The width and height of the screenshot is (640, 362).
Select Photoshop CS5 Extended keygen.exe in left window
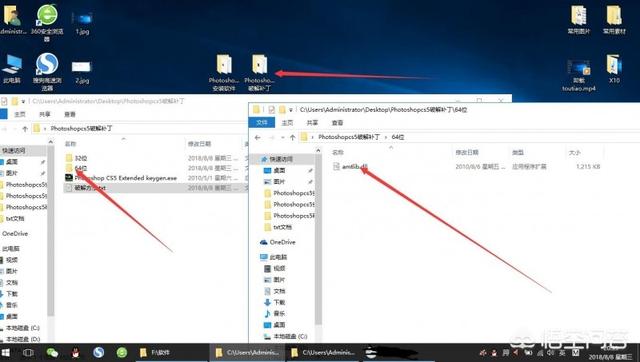coord(121,178)
